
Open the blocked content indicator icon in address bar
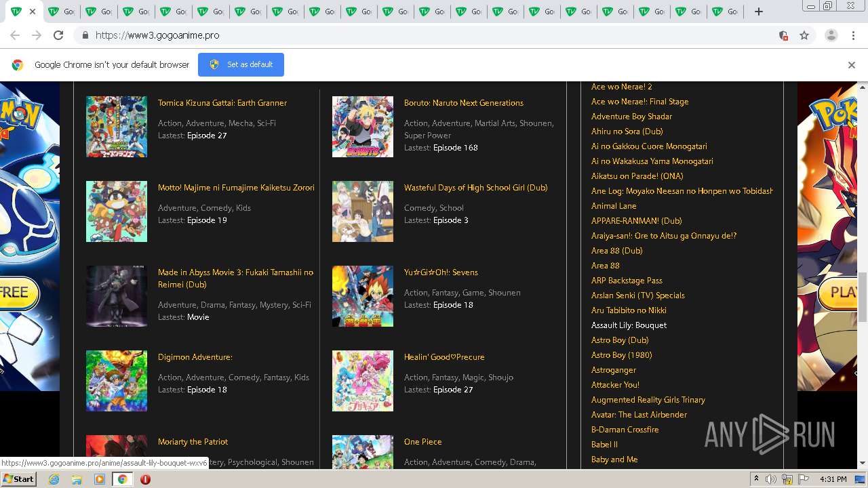783,35
